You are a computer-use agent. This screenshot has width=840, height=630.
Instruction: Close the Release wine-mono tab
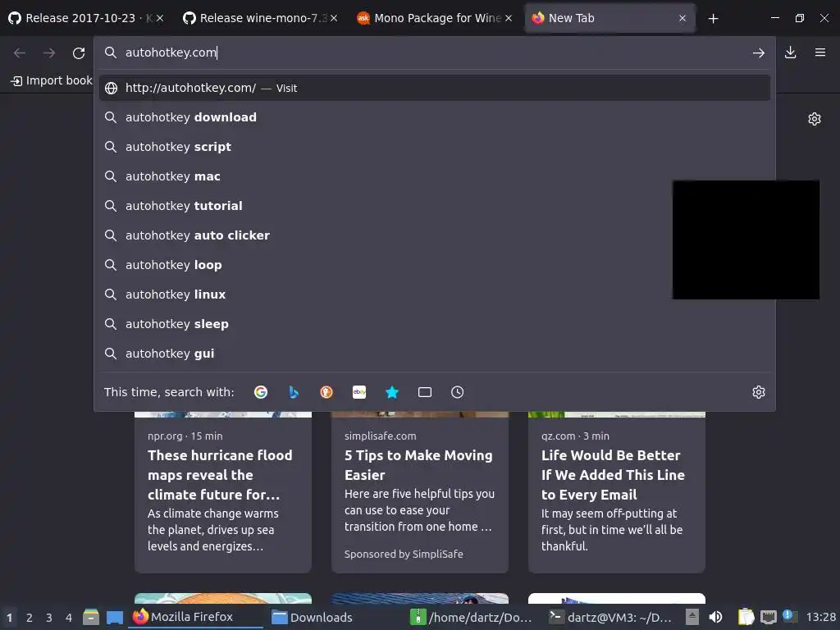(x=334, y=18)
